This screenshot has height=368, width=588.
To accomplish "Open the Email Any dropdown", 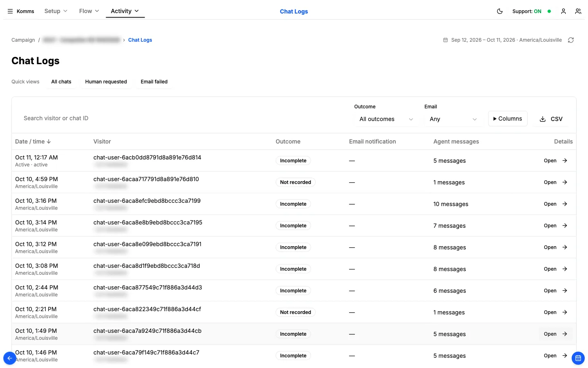I will pos(453,119).
